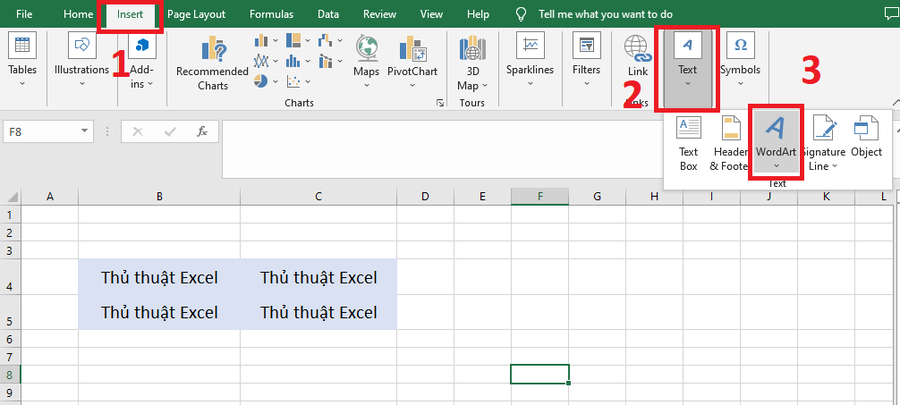The image size is (900, 405).
Task: Expand the statistic chart dropdown arrow
Action: coord(308,61)
